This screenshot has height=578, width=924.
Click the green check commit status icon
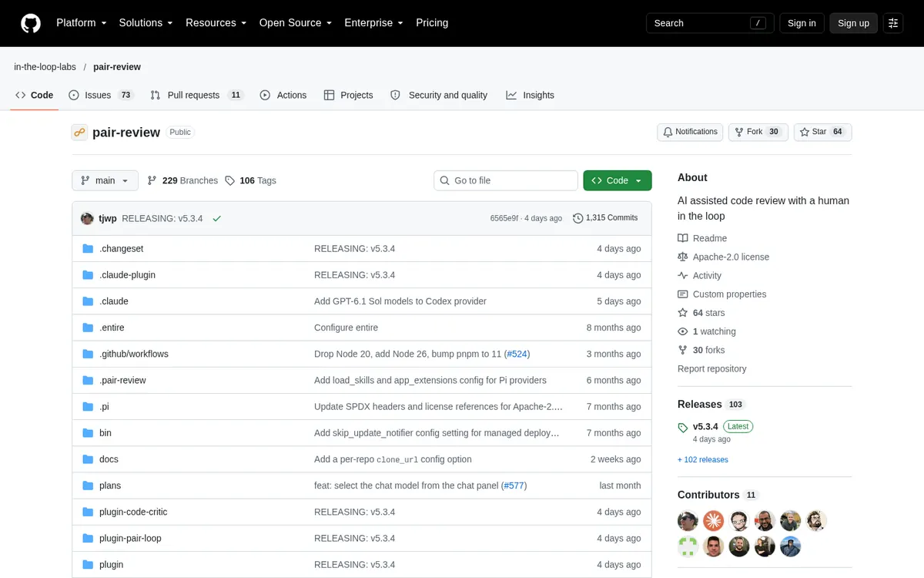tap(217, 218)
